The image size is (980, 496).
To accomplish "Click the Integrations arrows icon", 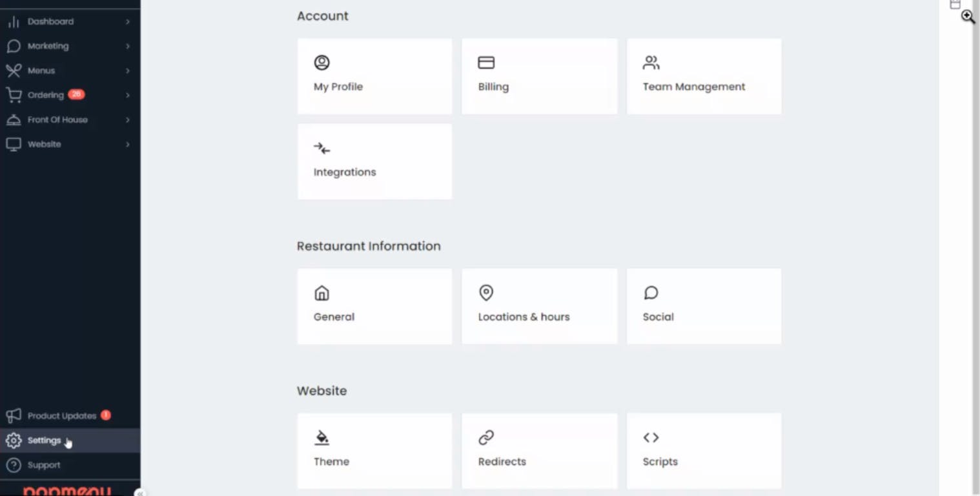I will [322, 149].
